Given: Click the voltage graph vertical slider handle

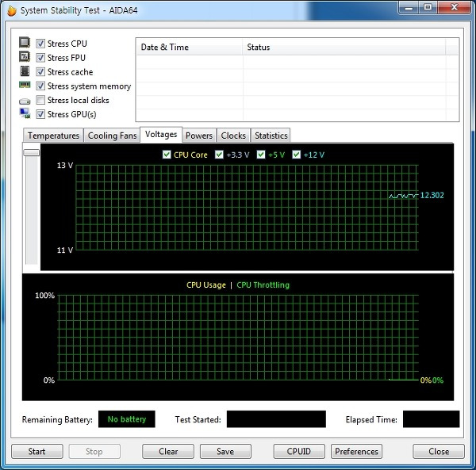Looking at the screenshot, I should click(x=32, y=152).
